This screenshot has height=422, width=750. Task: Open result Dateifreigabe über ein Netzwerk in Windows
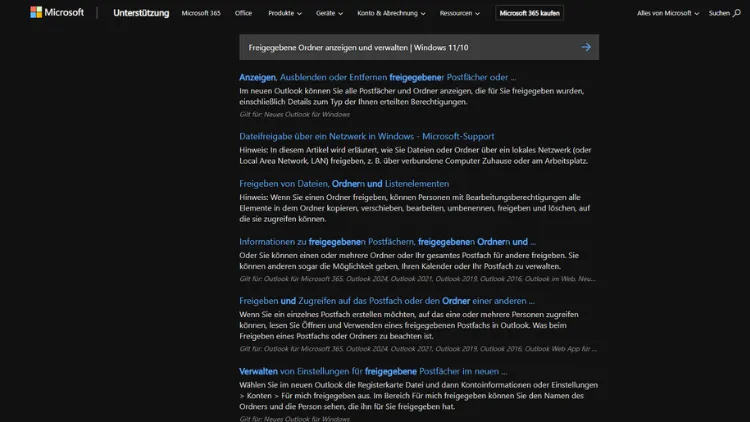tap(366, 136)
